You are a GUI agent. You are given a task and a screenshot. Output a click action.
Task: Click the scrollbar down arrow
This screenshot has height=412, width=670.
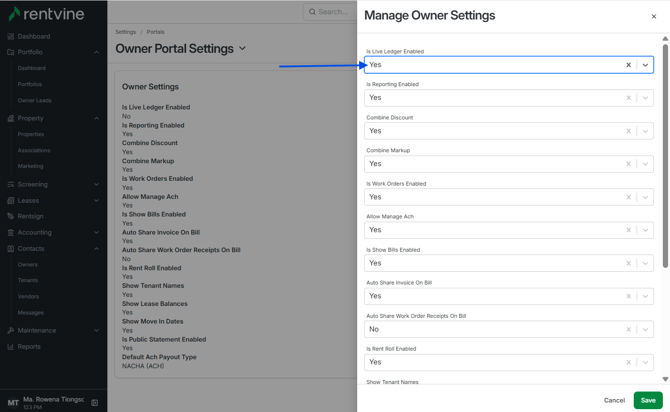click(x=665, y=379)
